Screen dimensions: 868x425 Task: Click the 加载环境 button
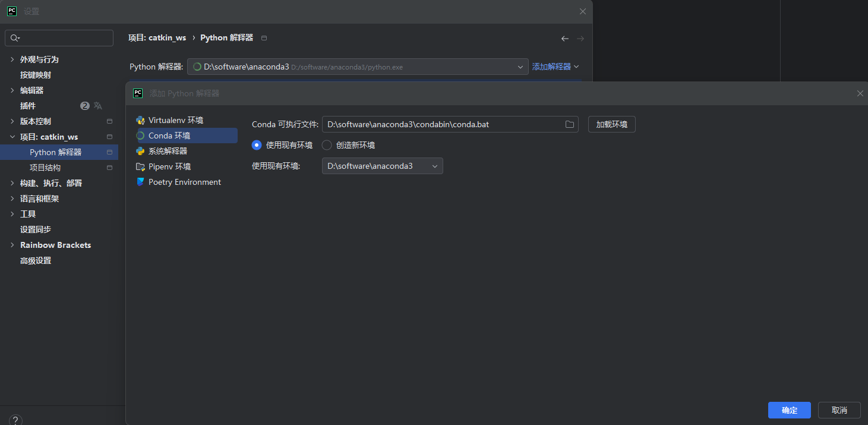(611, 124)
